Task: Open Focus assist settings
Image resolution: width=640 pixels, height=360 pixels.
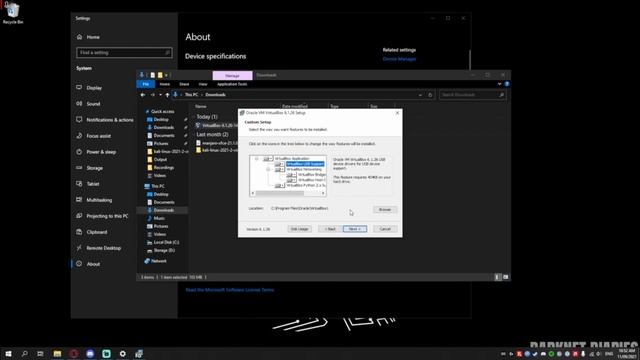Action: 98,136
